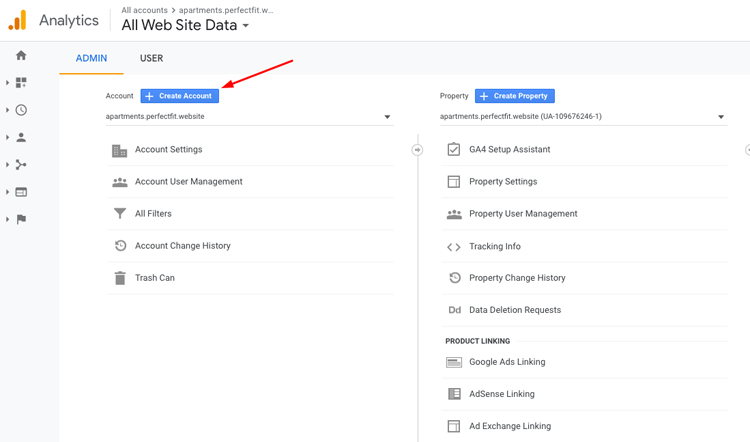Open GA4 Setup Assistant
This screenshot has height=442, width=750.
tap(509, 150)
